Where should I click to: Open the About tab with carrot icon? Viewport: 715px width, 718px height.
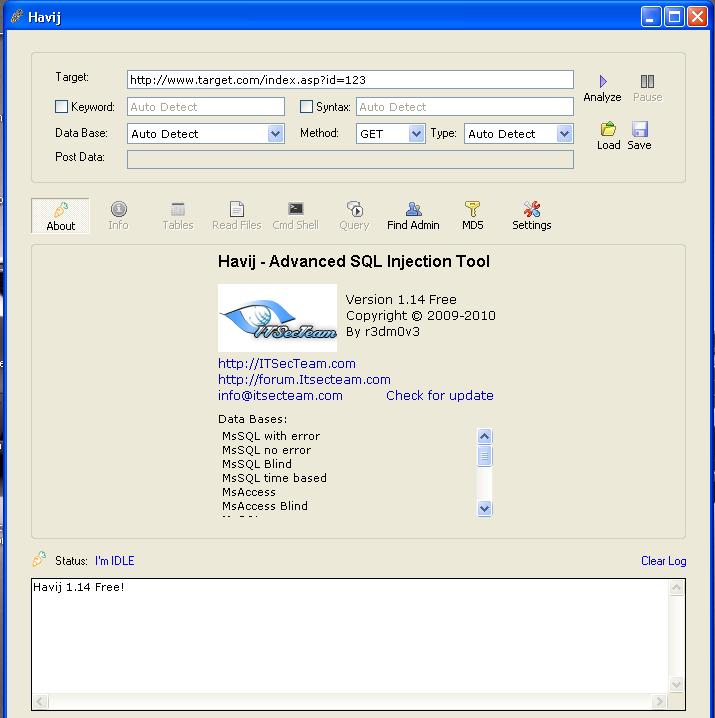pyautogui.click(x=60, y=216)
